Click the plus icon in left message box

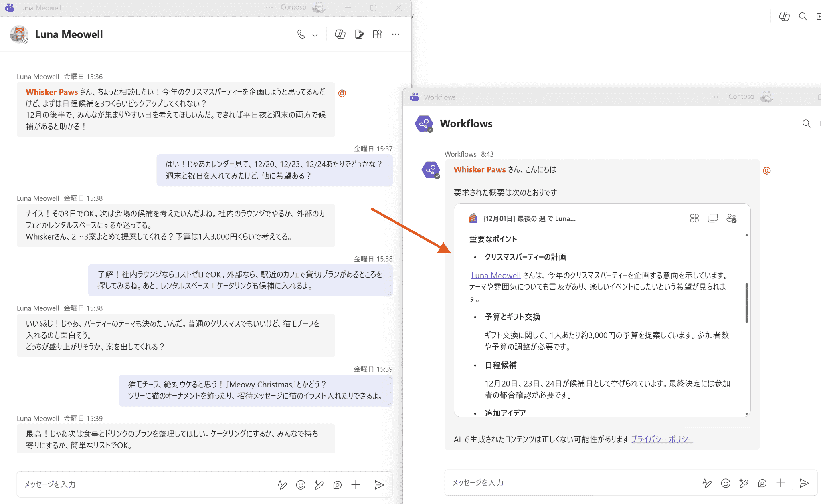(x=356, y=485)
